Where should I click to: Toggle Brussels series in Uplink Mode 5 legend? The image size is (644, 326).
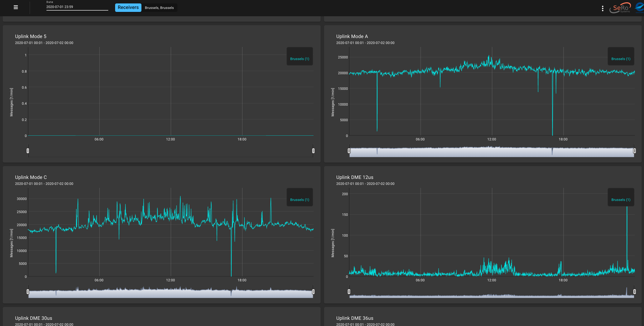(x=300, y=59)
